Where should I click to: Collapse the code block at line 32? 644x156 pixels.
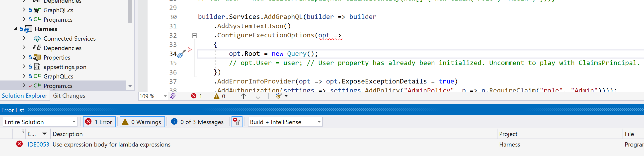click(x=194, y=36)
